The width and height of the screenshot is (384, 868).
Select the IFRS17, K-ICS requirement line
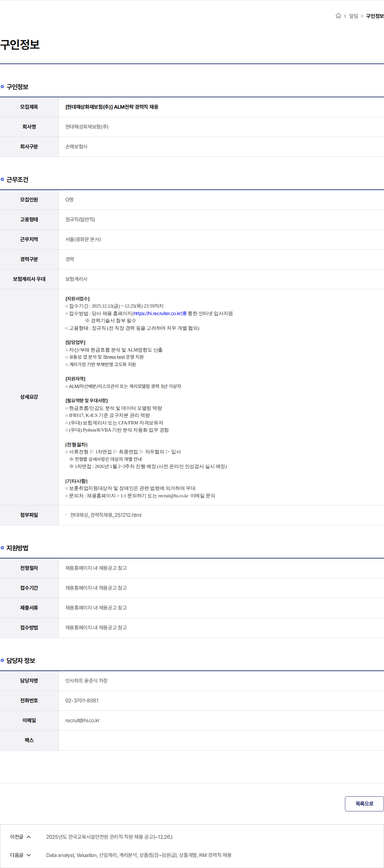tap(108, 416)
